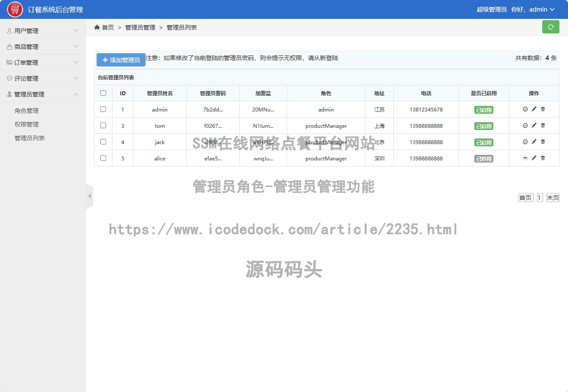
Task: Click 已停用 badge in alice row
Action: pos(484,159)
